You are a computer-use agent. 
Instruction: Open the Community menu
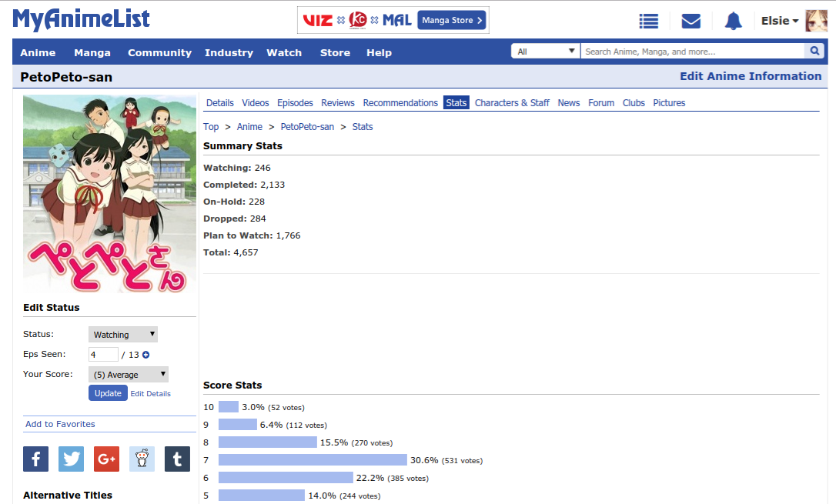point(159,52)
